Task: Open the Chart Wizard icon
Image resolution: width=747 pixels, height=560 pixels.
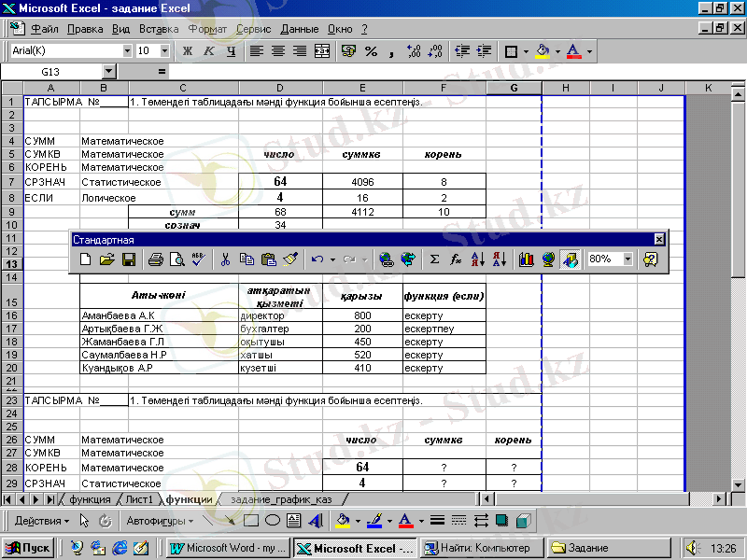Action: pos(527,259)
